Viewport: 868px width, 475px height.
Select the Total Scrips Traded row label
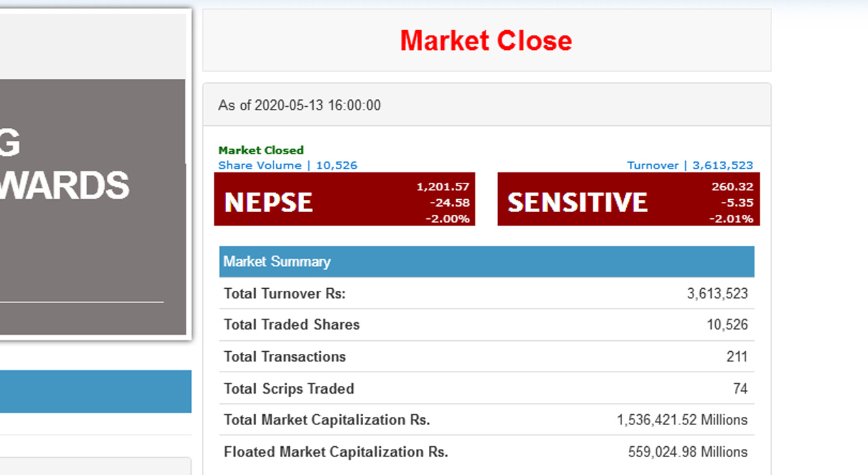[x=289, y=389]
